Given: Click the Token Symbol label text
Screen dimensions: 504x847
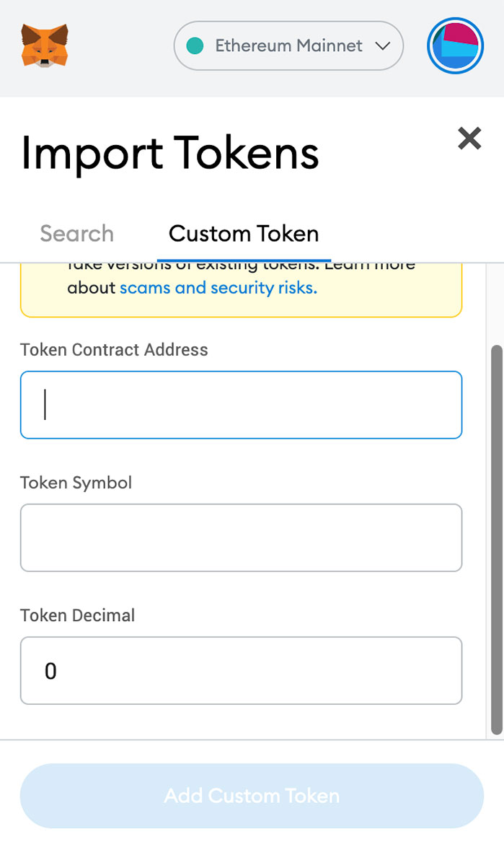Looking at the screenshot, I should [x=76, y=483].
